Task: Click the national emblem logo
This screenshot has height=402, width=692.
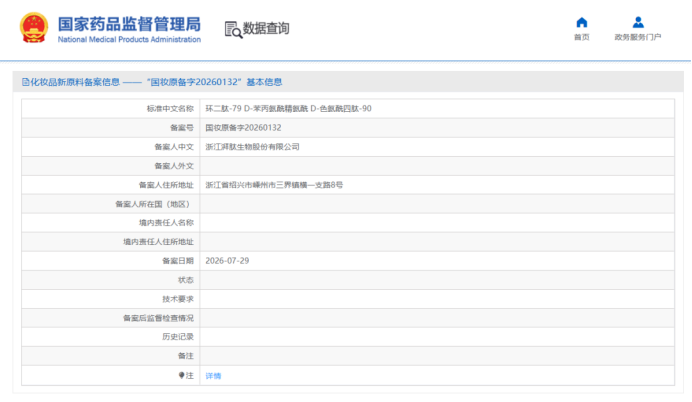Action: point(34,28)
